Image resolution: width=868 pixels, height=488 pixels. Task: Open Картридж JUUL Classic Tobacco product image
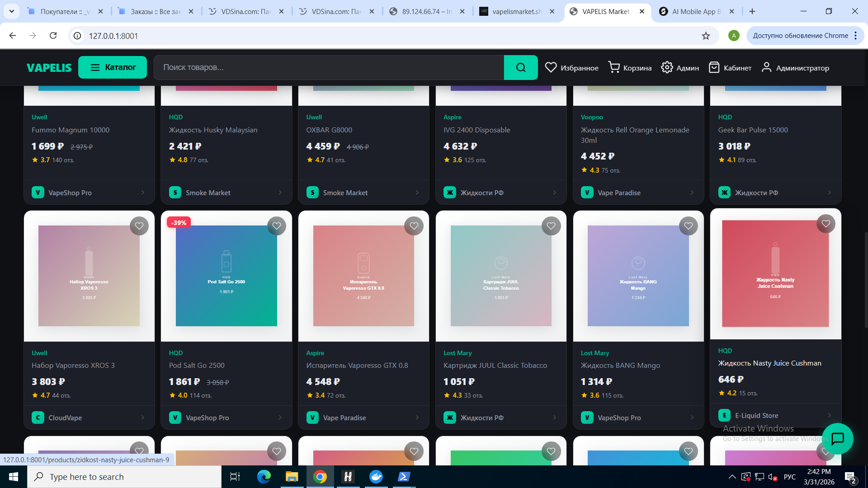coord(501,276)
